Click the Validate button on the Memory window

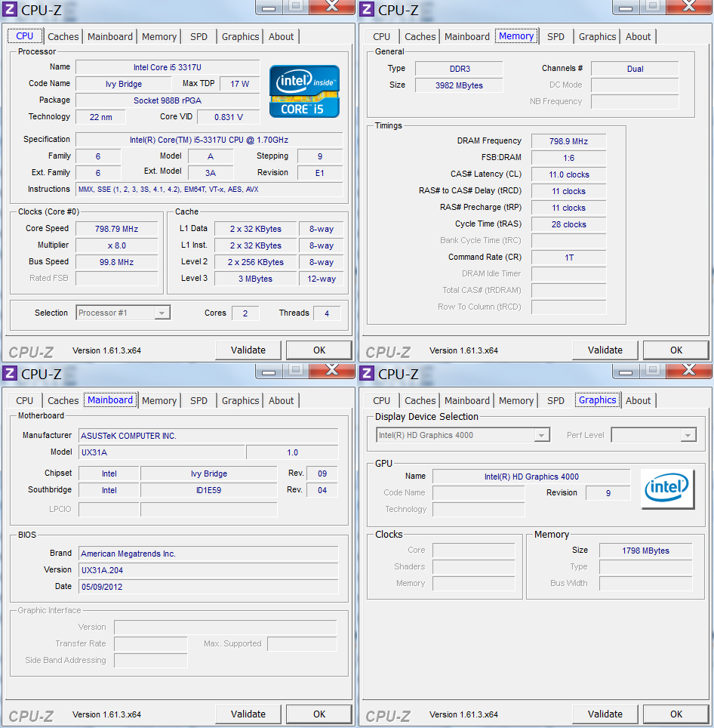click(605, 350)
